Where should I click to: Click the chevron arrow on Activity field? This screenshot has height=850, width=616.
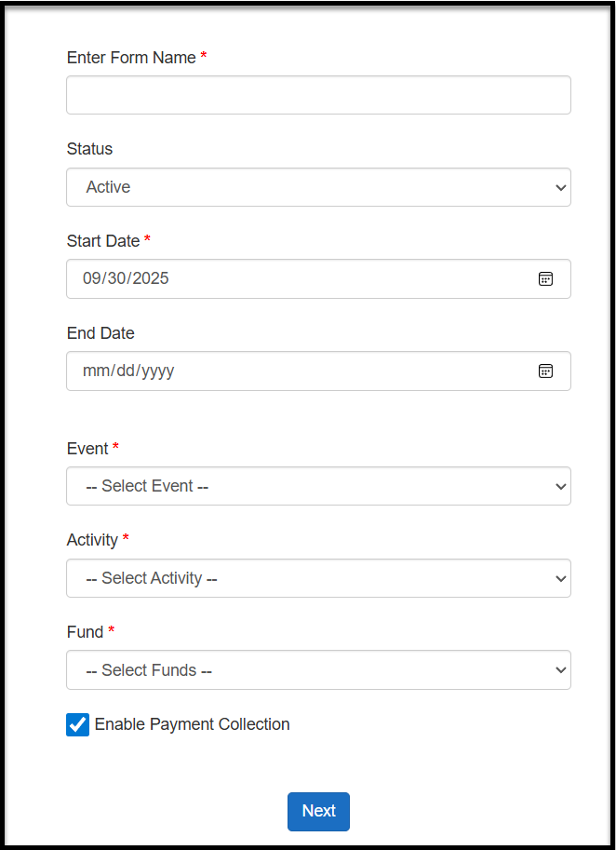pyautogui.click(x=560, y=578)
